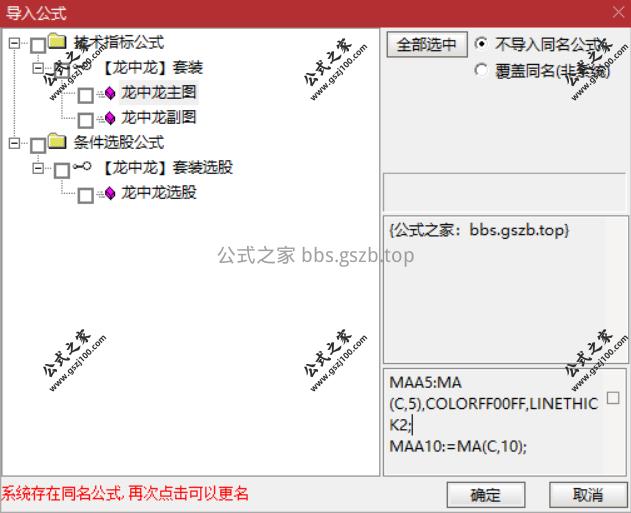The image size is (631, 513).
Task: Select the 【龙中龙】套装 tree item
Action: [153, 67]
